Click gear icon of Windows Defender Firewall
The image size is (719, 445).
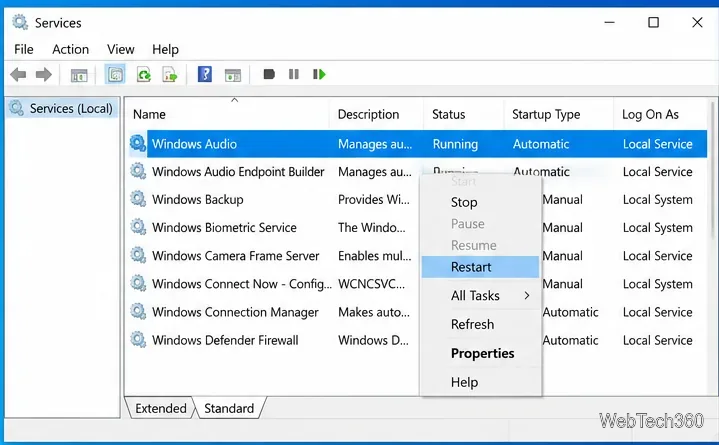(138, 340)
